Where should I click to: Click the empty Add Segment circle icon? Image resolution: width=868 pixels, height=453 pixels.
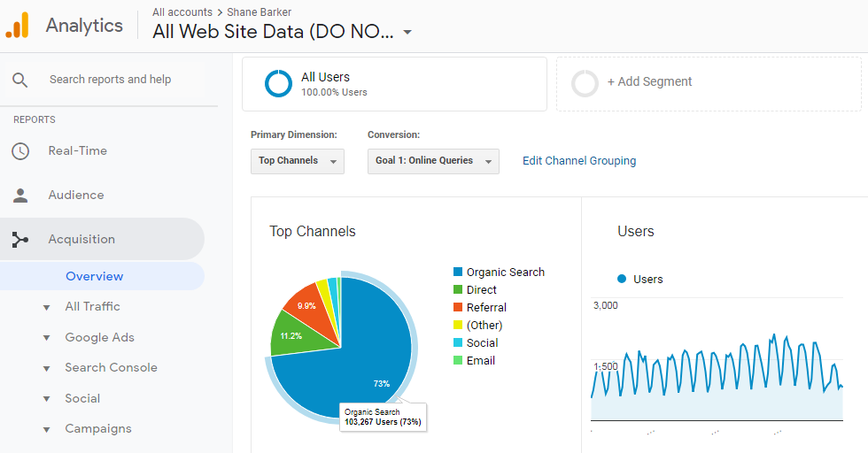[585, 83]
